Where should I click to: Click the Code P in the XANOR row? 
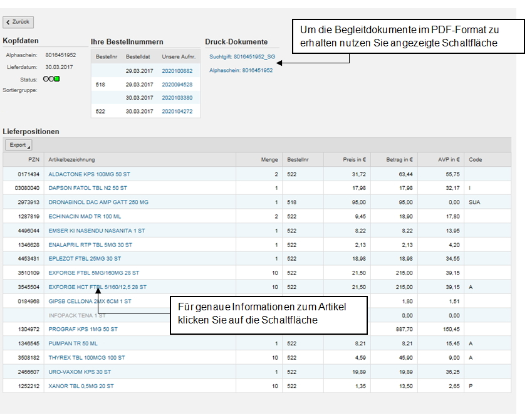[x=471, y=386]
